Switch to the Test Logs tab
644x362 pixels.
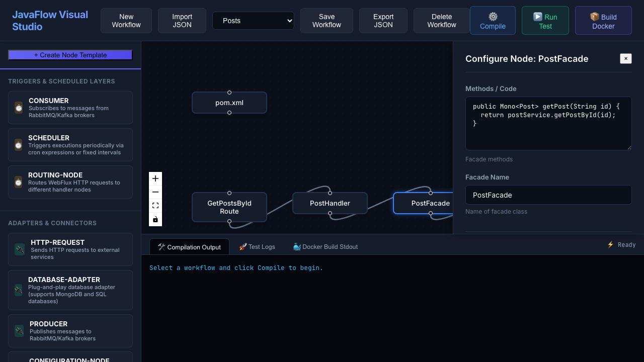tap(257, 247)
